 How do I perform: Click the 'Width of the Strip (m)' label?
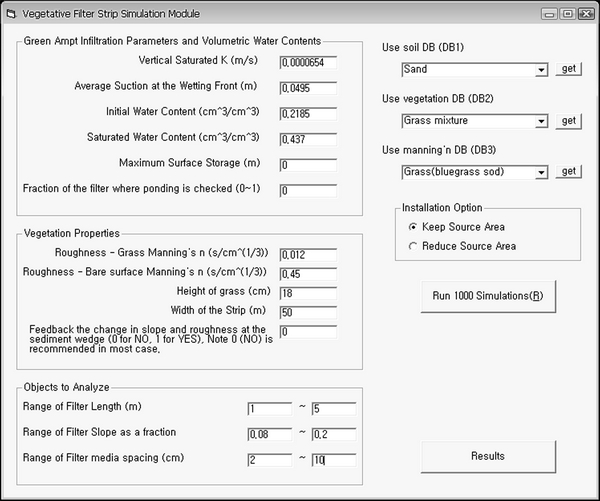point(218,310)
